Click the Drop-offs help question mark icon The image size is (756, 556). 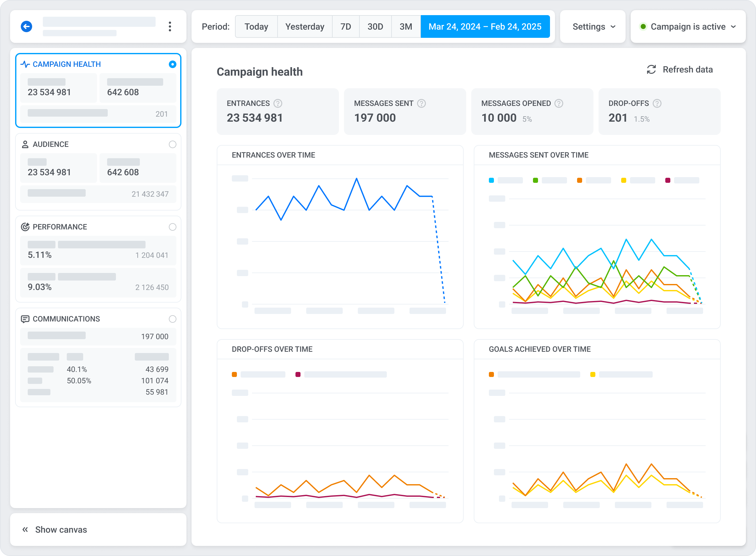point(657,103)
